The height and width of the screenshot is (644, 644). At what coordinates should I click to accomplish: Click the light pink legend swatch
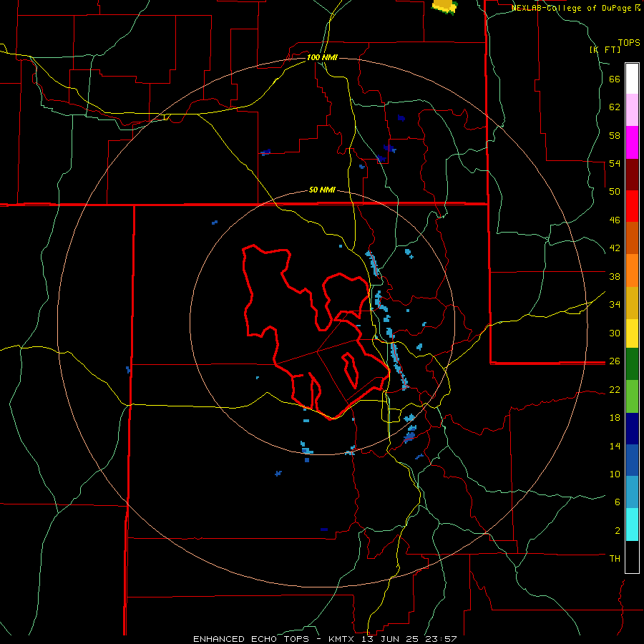click(x=632, y=110)
